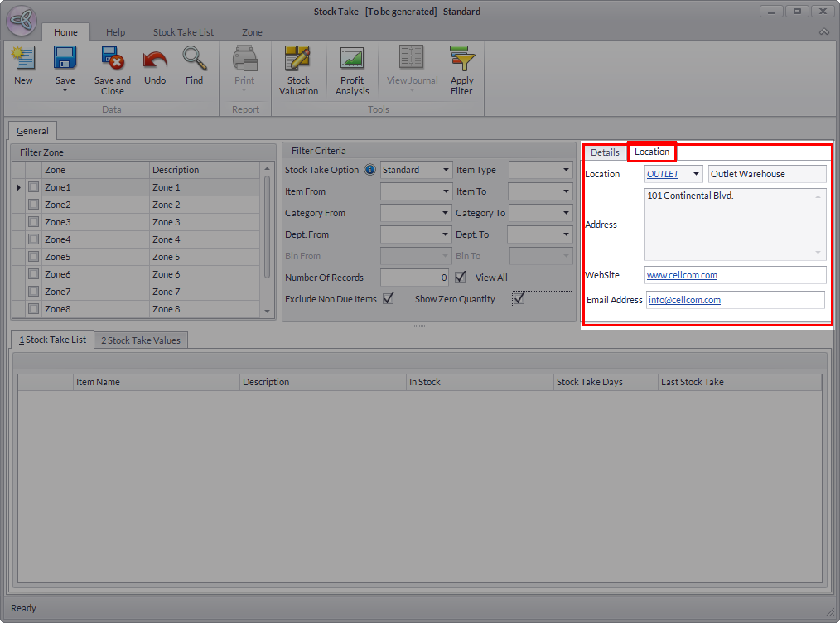The width and height of the screenshot is (840, 623).
Task: Click the New document icon
Action: tap(23, 60)
